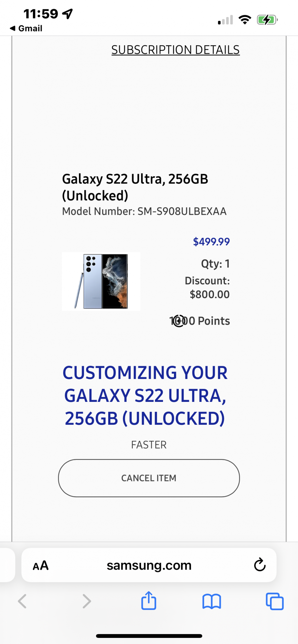Tap the Galaxy S22 Ultra product image

[x=101, y=281]
